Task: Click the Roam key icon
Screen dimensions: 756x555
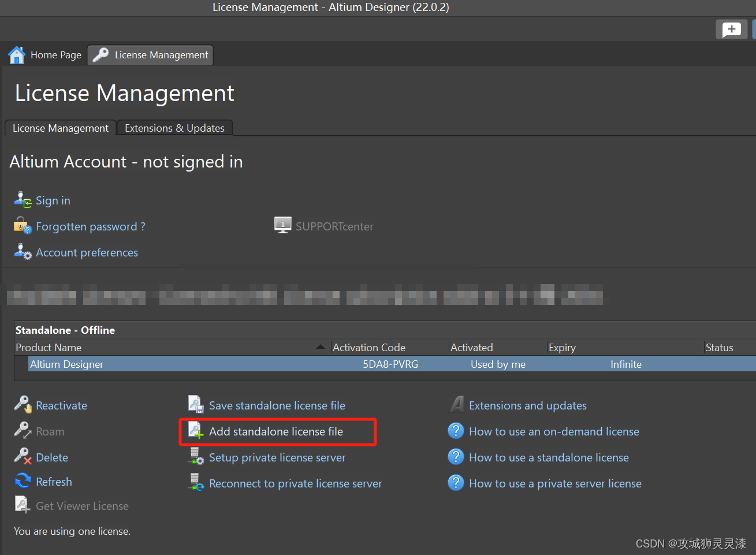Action: (x=23, y=431)
